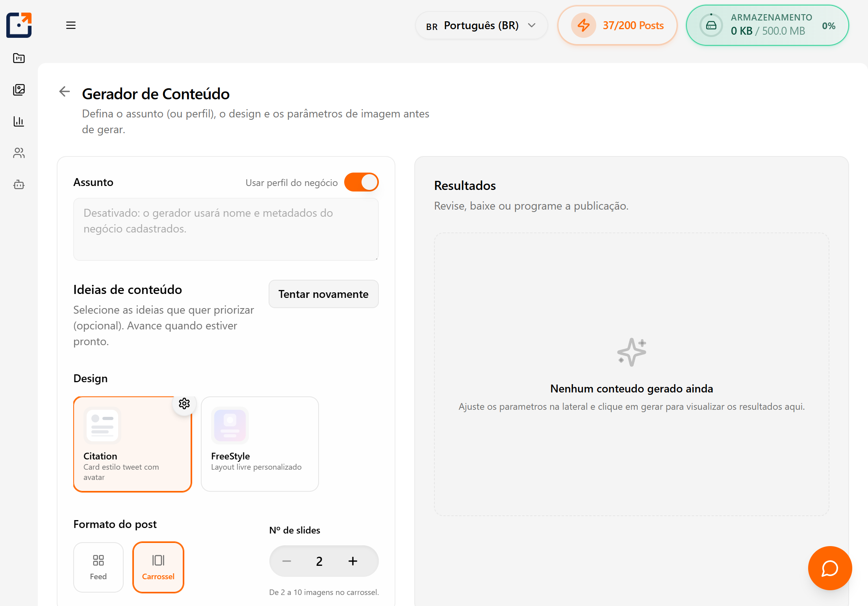Click the Assunto text field
The image size is (868, 606).
226,229
